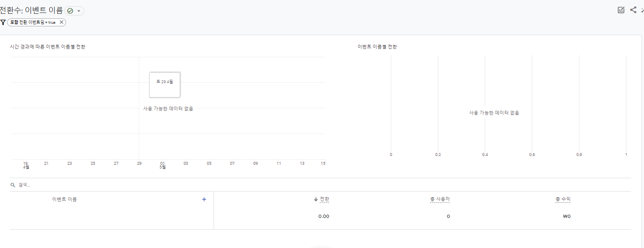Click the 검색 search field
644x248 pixels.
pyautogui.click(x=320, y=185)
